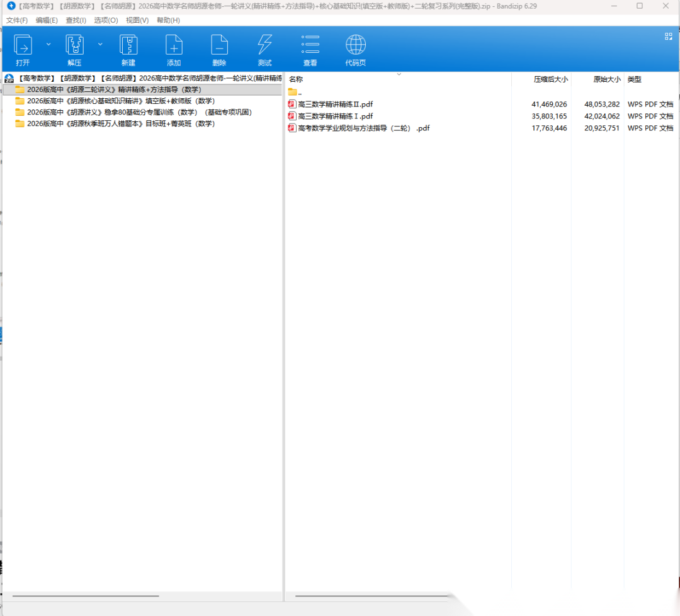680x616 pixels.
Task: Expand the dropdown arrow next to 解压
Action: 100,44
